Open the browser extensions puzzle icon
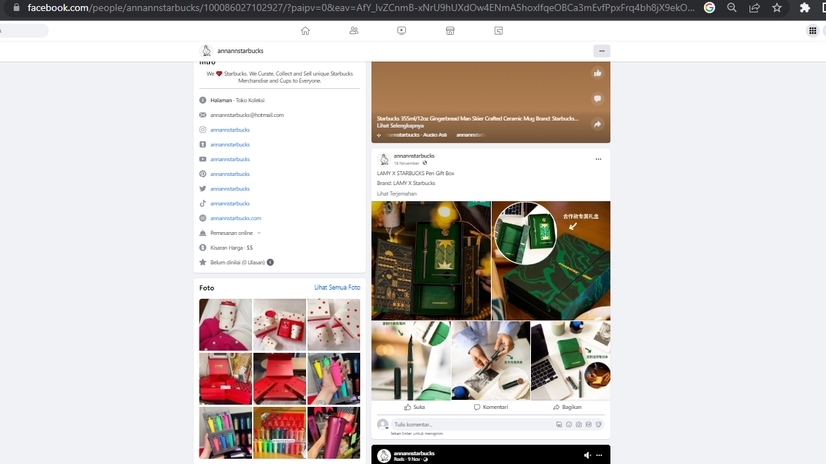 804,7
